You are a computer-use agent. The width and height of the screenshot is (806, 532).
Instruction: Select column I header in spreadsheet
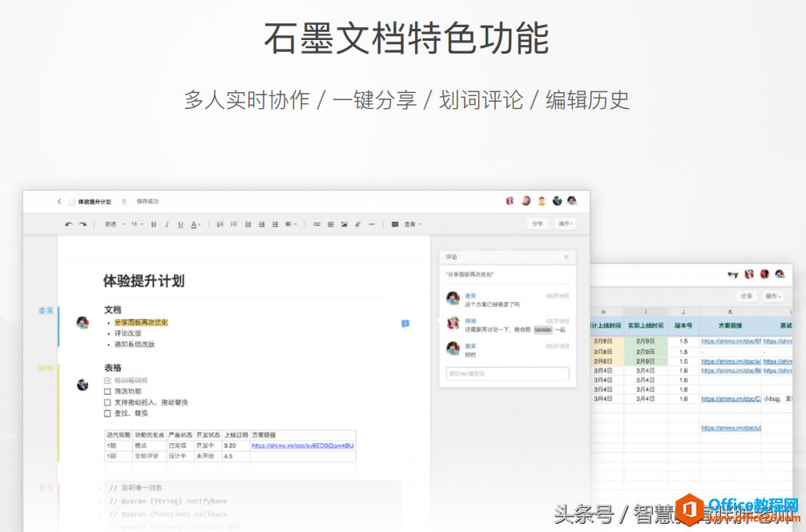[645, 312]
